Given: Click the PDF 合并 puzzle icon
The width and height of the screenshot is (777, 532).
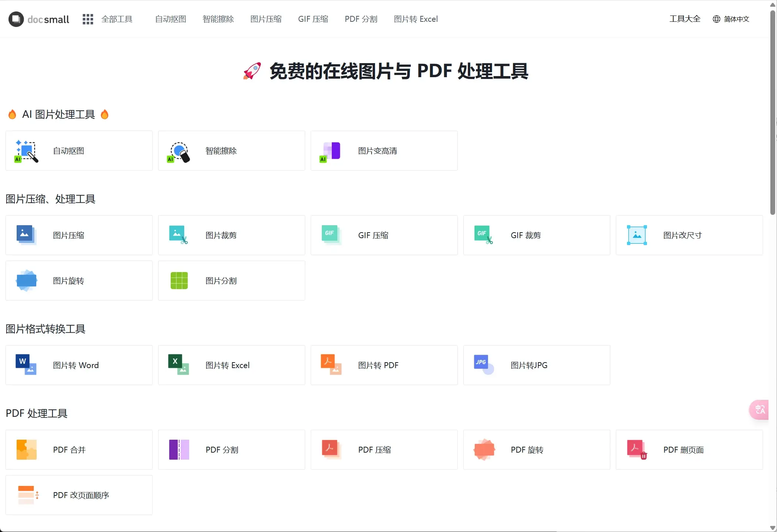Looking at the screenshot, I should [26, 450].
